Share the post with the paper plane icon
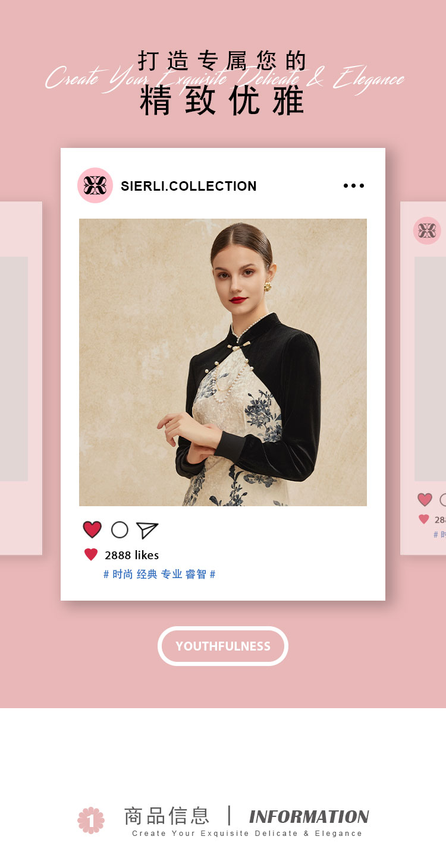The width and height of the screenshot is (446, 868). 147,530
